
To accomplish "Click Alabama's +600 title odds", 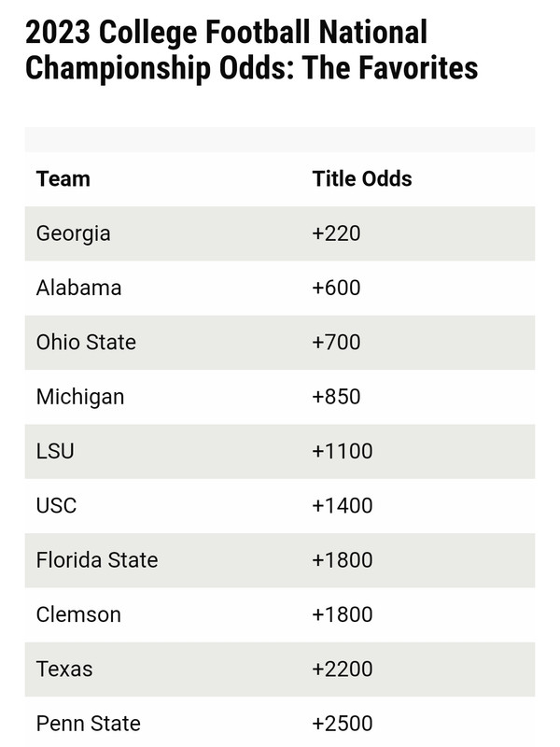I will (336, 288).
